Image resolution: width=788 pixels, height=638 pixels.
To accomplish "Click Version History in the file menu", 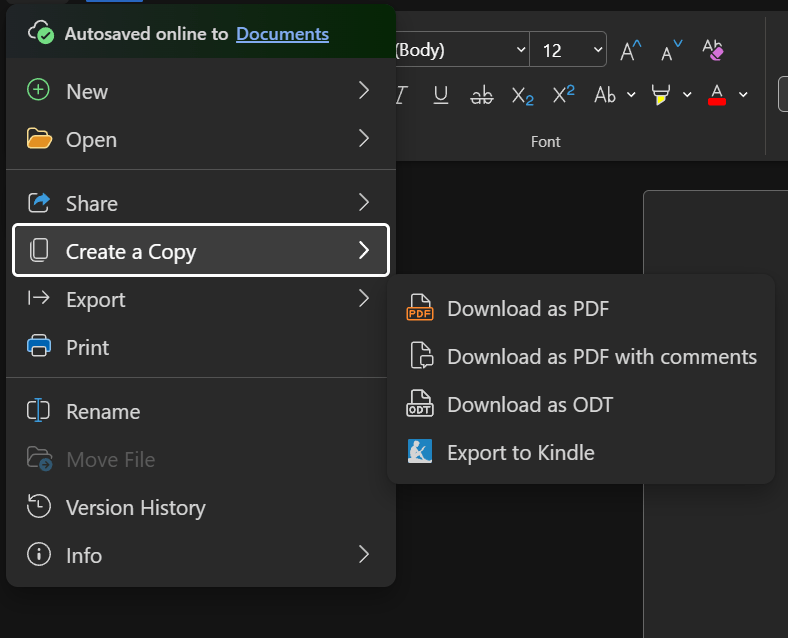I will coord(135,508).
